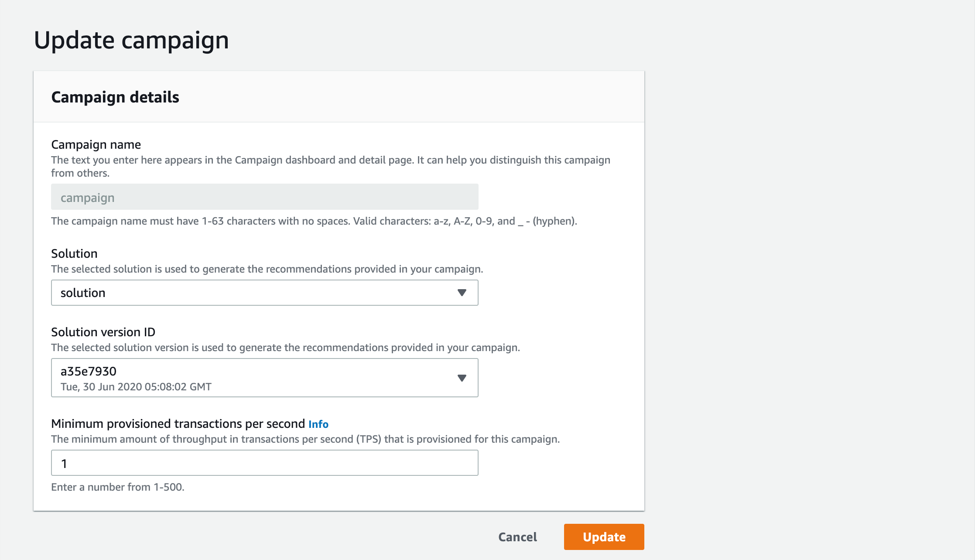Click the disabled Campaign name field
975x560 pixels.
coord(265,197)
